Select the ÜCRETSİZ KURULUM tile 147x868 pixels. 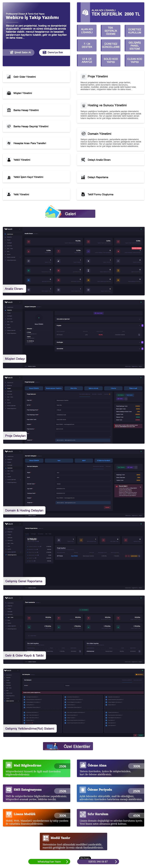click(135, 31)
